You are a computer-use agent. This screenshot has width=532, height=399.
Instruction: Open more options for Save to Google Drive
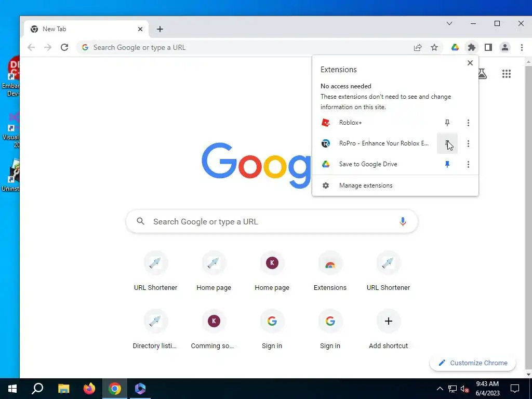[468, 164]
